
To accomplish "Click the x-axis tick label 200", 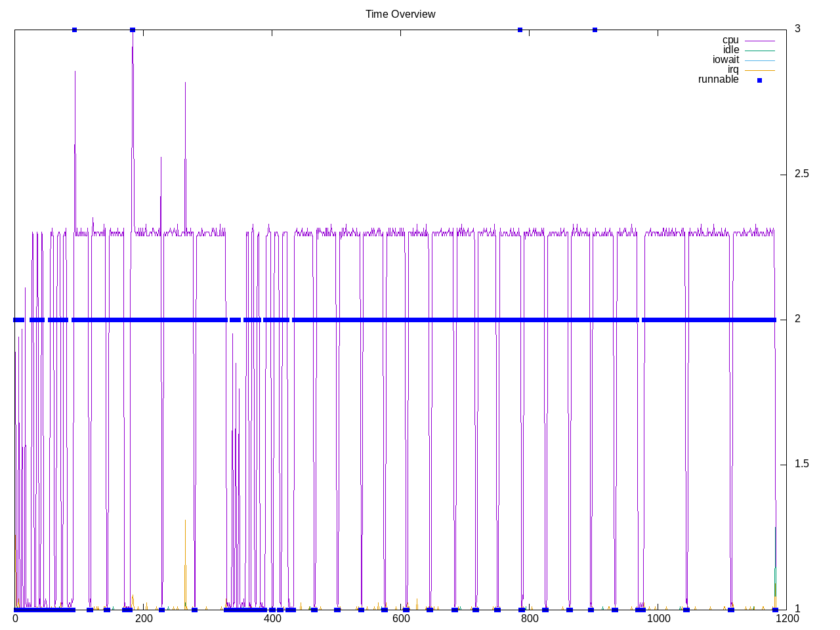I will 144,618.
